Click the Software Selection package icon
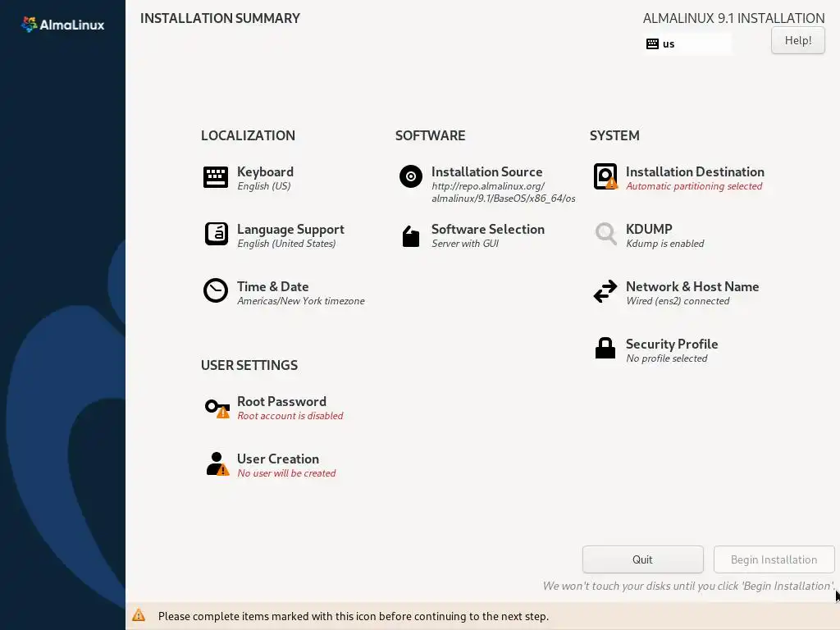Viewport: 840px width, 630px height. (411, 236)
